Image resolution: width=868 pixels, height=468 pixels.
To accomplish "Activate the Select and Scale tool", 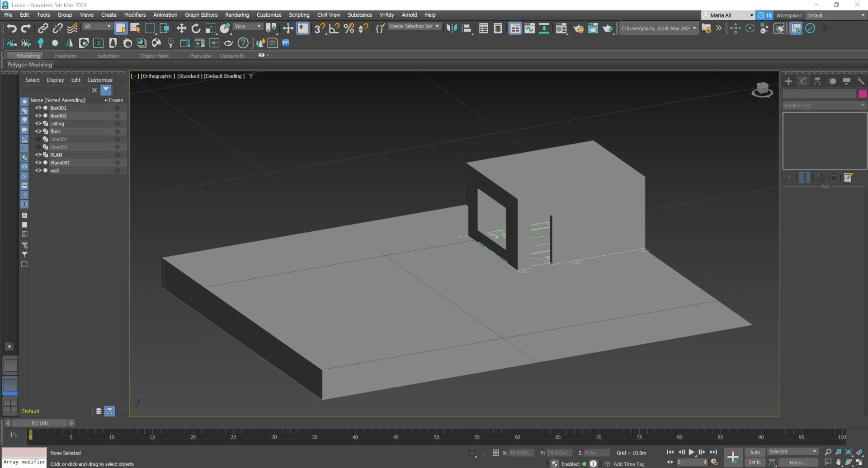I will (210, 28).
